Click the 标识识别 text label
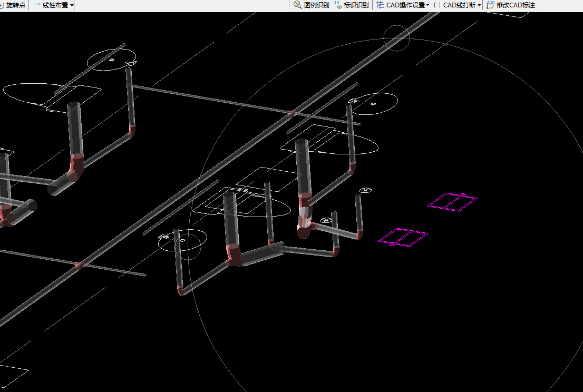Viewport: 583px width, 392px height. tap(356, 5)
